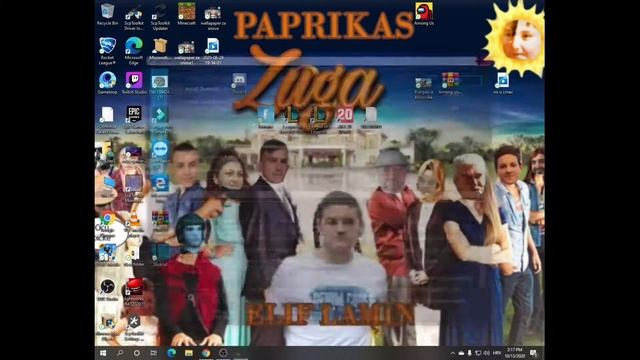Switch to OBS Studio on the taskbar
This screenshot has width=640, height=360.
(223, 353)
